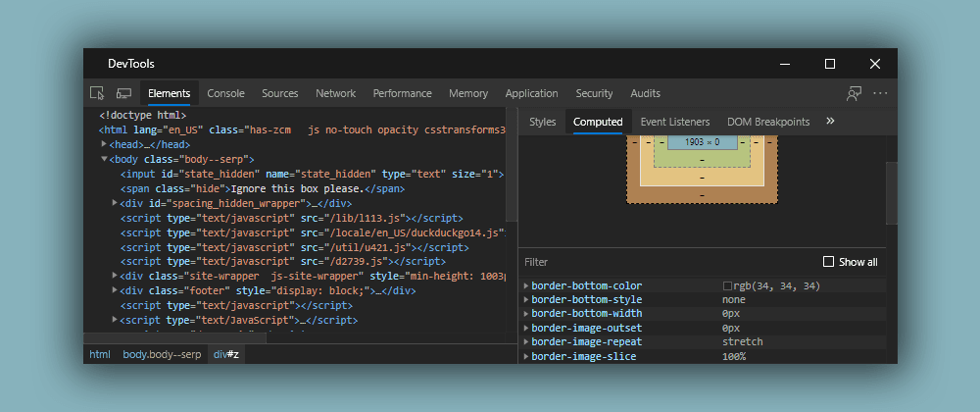Expand the text/JavaScript script node
Viewport: 980px width, 412px height.
[x=115, y=320]
